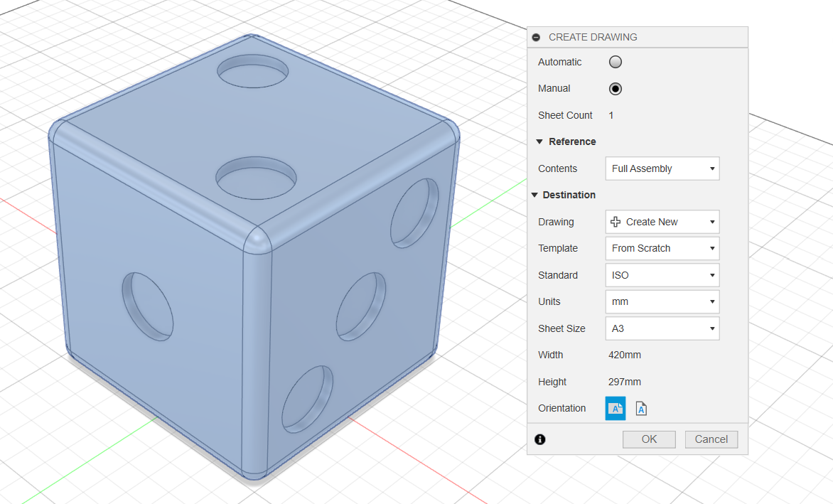Cancel the Create Drawing dialog
The width and height of the screenshot is (833, 504).
tap(711, 439)
